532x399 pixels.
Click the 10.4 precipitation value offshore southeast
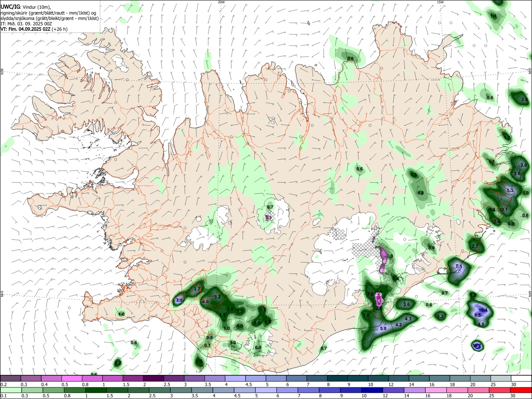(483, 310)
